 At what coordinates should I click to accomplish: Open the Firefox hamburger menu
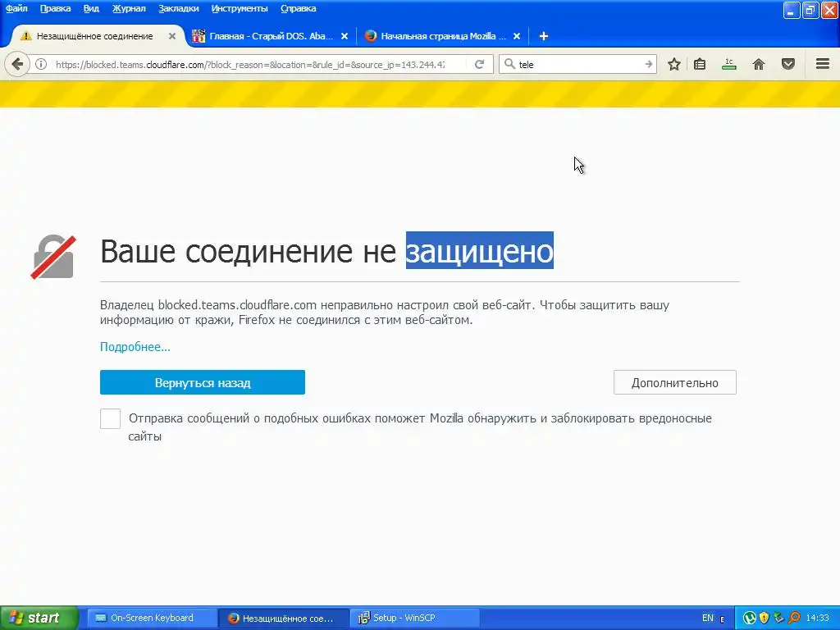pyautogui.click(x=823, y=64)
